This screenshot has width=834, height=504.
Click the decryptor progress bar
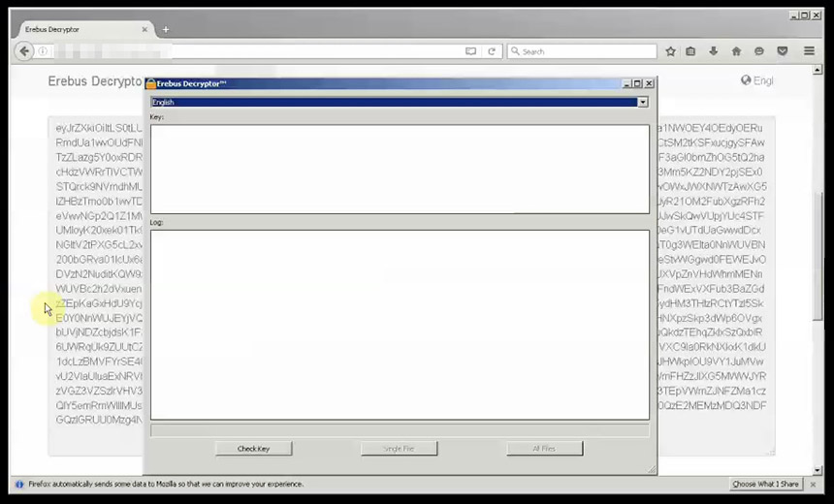(400, 430)
